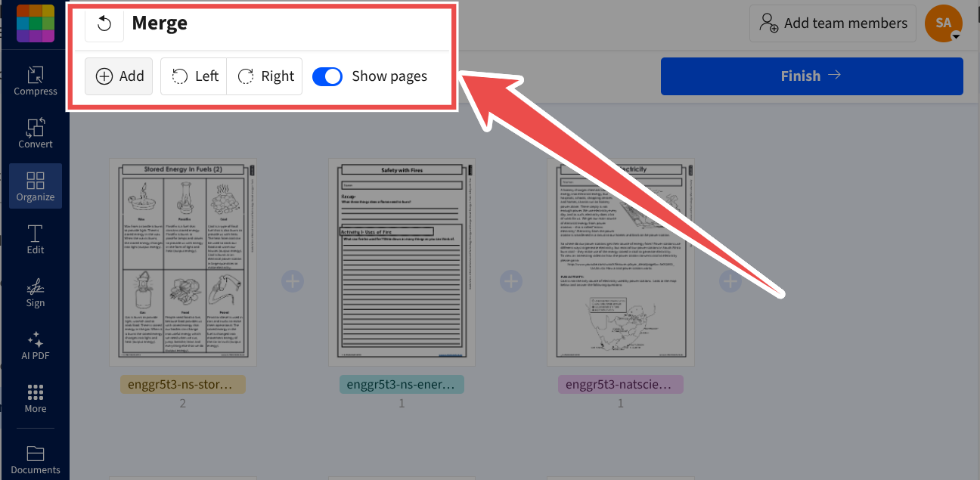Click Add team members

click(833, 23)
